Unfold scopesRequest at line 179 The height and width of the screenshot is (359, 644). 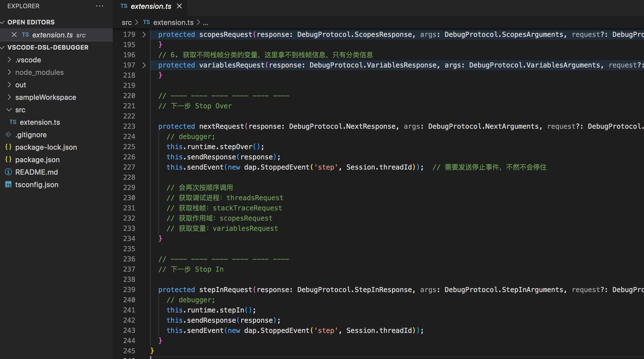(144, 34)
